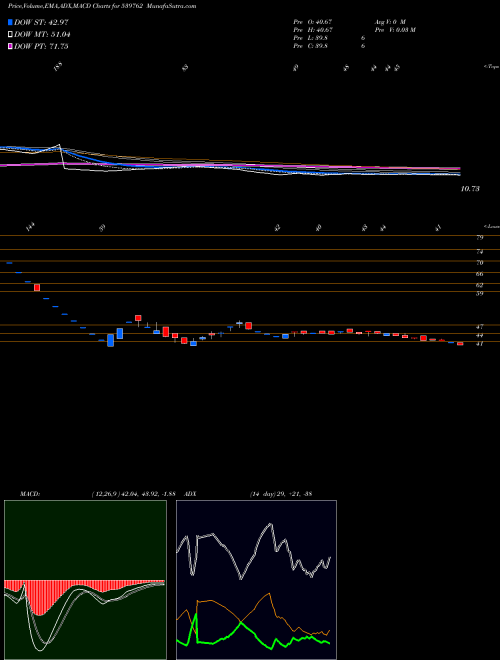Click the 'Avg V: 0 M' value
This screenshot has width=500, height=660.
(389, 21)
